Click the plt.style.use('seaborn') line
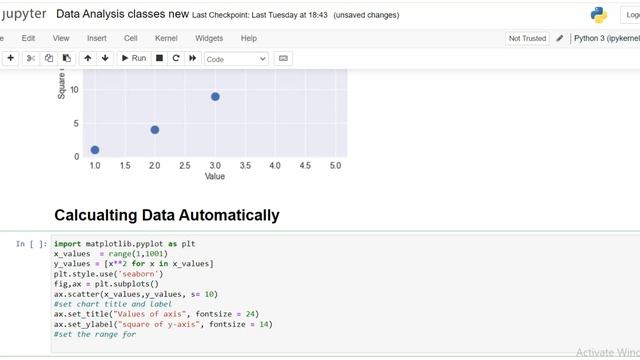The image size is (640, 360). [x=109, y=274]
